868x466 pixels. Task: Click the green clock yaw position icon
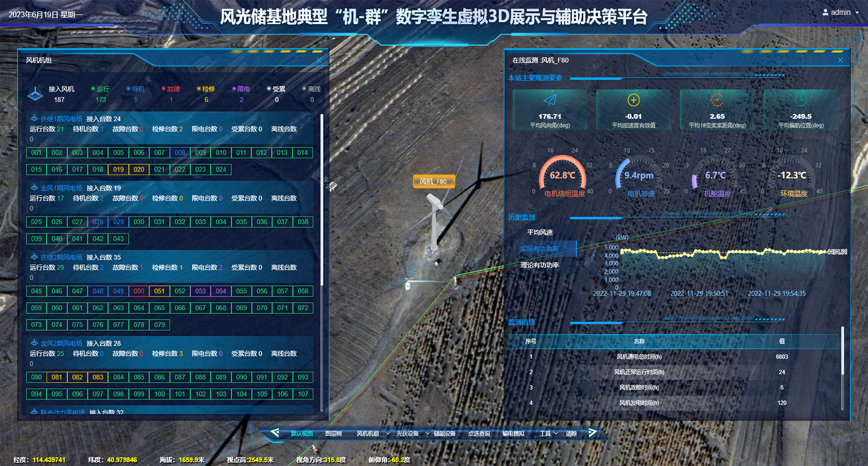[x=800, y=100]
